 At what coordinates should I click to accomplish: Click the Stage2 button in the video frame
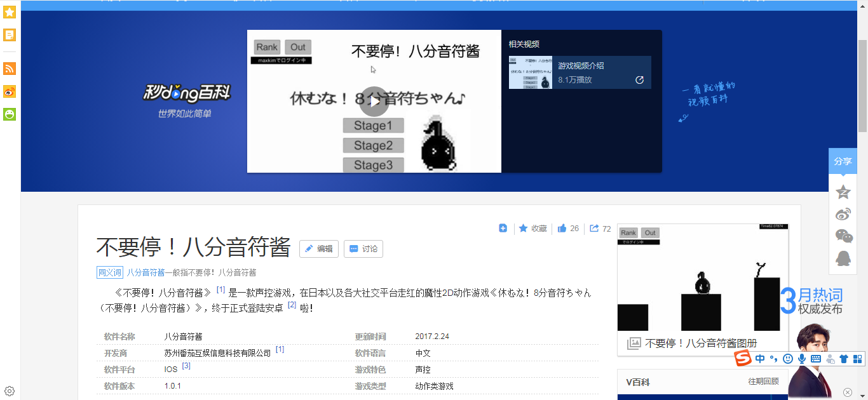[373, 145]
